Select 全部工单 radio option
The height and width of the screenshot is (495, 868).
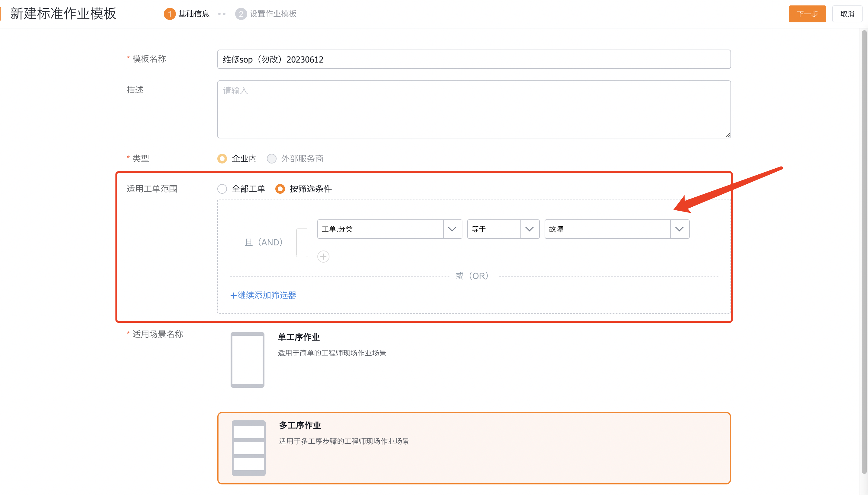point(222,189)
